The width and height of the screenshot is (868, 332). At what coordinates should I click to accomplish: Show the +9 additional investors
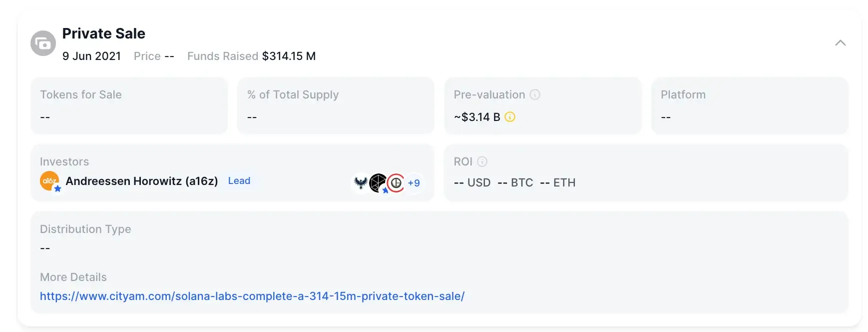click(414, 183)
